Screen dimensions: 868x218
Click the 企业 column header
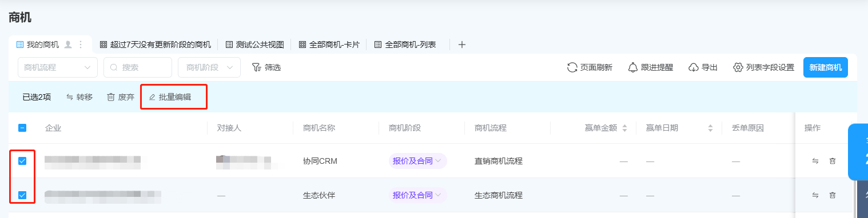pos(53,128)
